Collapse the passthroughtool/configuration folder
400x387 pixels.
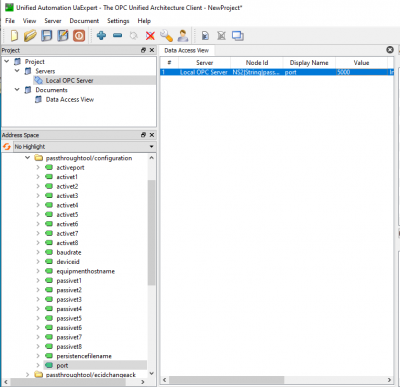click(x=27, y=158)
